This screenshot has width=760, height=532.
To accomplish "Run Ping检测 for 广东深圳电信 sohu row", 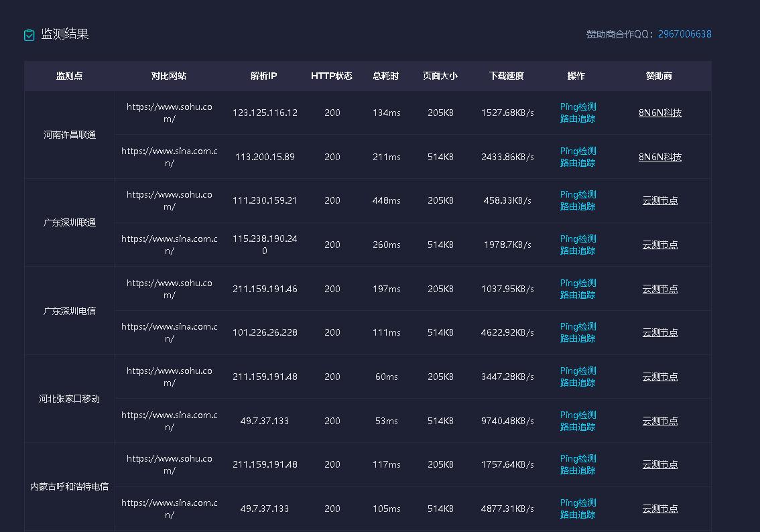I will click(578, 283).
